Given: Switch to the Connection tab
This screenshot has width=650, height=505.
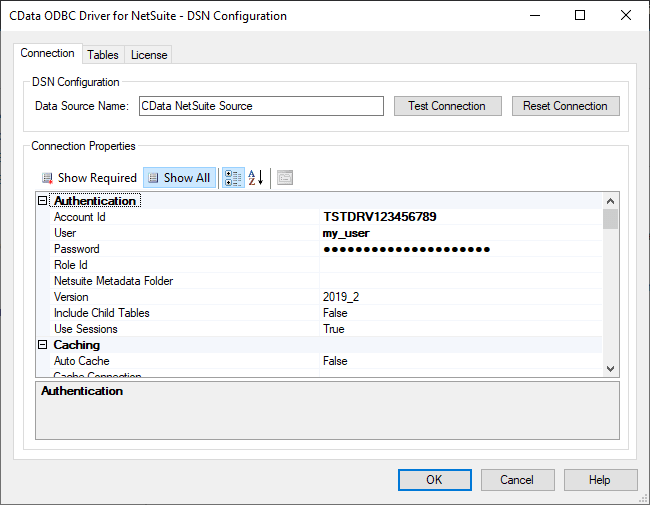Looking at the screenshot, I should pos(48,53).
